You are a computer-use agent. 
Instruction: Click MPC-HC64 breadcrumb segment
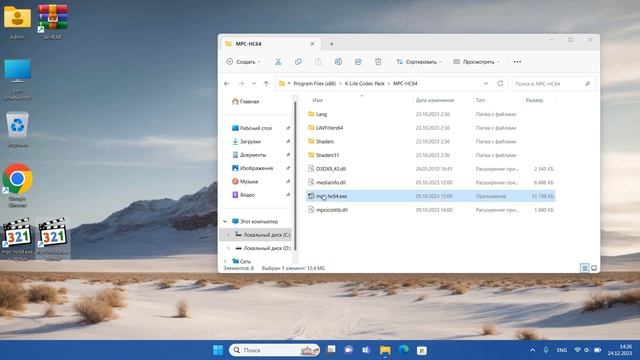tap(405, 83)
